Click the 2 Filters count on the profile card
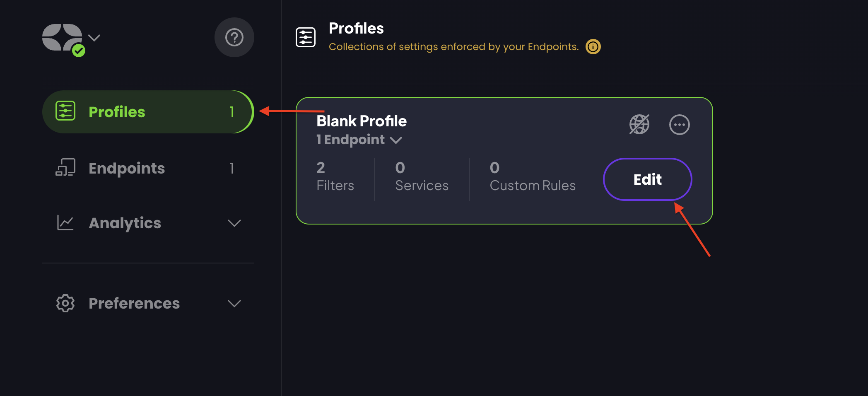Viewport: 868px width, 396px height. 335,176
